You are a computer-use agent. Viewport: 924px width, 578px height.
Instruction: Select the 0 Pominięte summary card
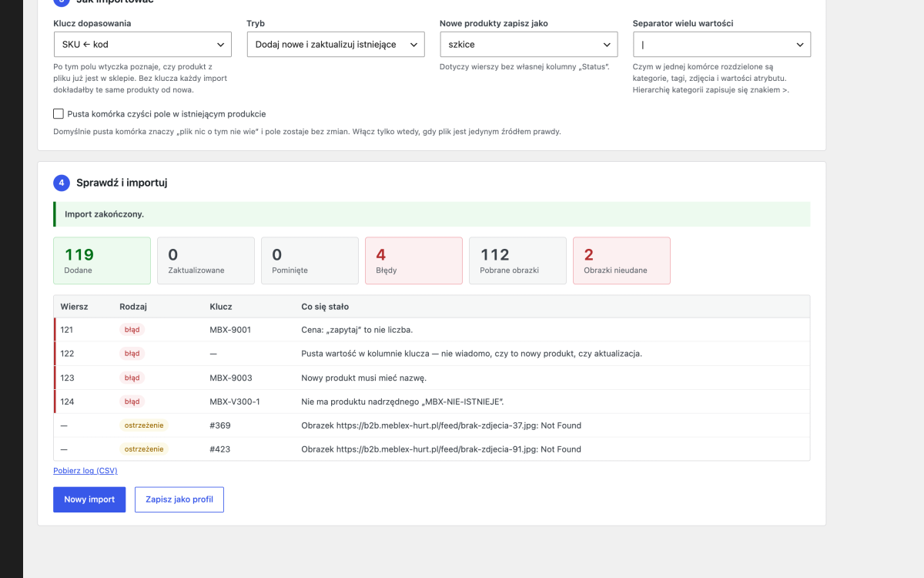(310, 260)
